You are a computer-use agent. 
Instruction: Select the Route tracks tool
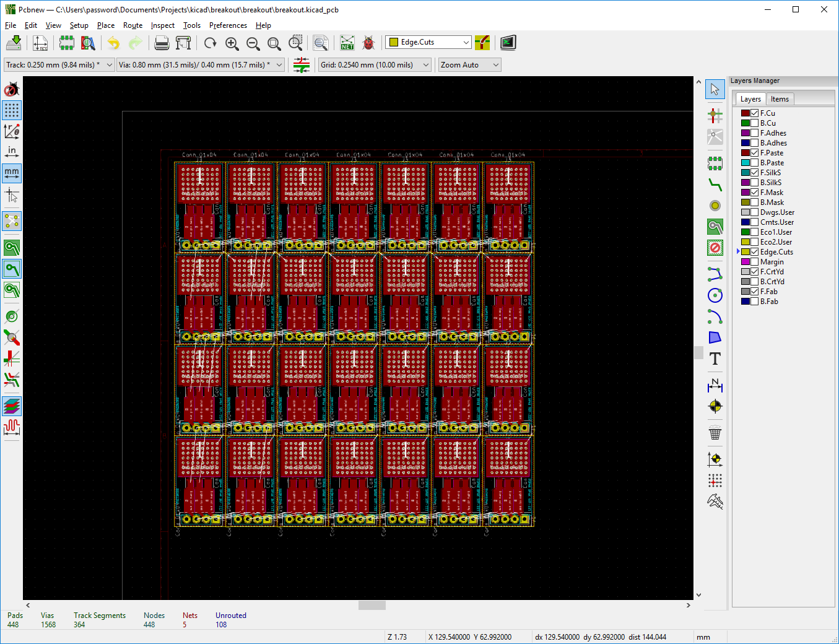[x=715, y=185]
